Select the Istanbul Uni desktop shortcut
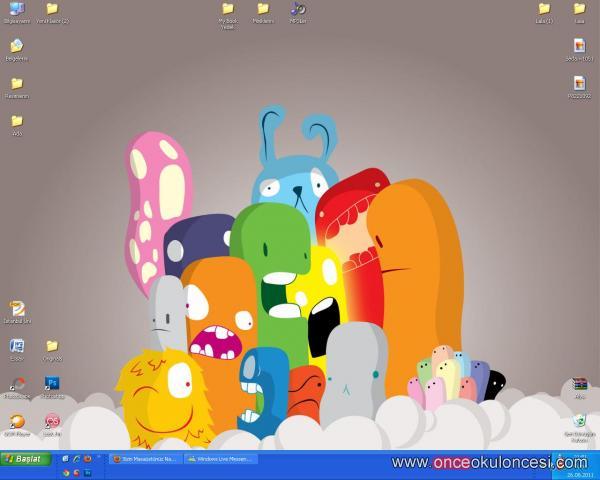The width and height of the screenshot is (600, 480). click(16, 309)
